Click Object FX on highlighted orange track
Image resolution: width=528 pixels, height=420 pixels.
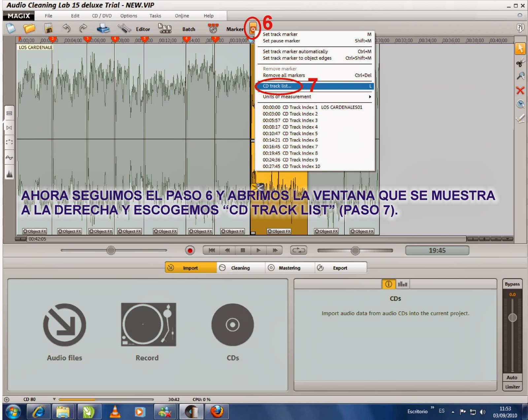pyautogui.click(x=279, y=231)
